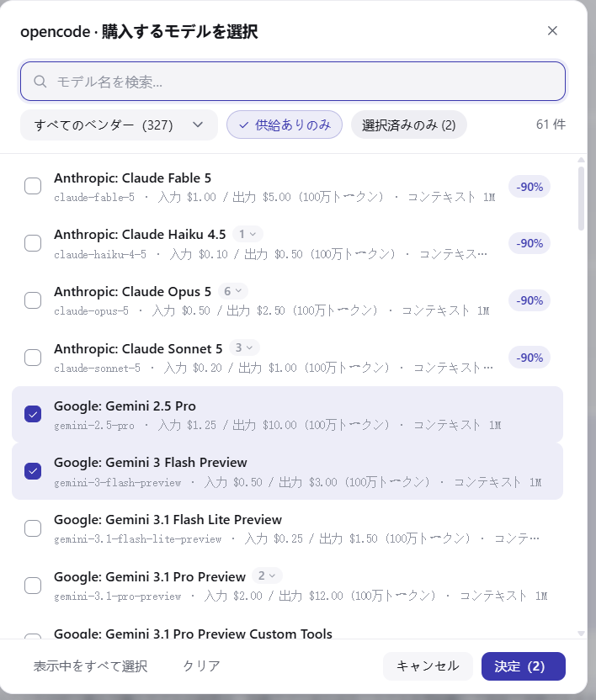The height and width of the screenshot is (700, 596).
Task: Click the scrollbar down arrow
Action: 581,633
